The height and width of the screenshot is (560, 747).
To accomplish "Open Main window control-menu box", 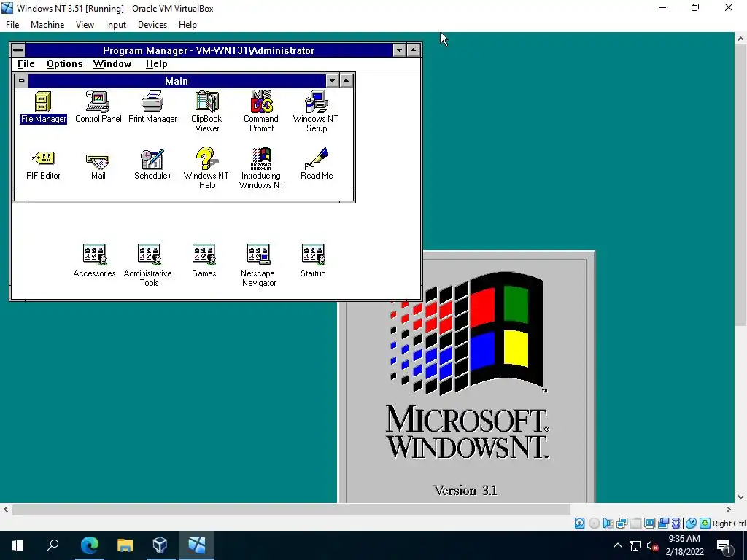I will click(x=21, y=80).
